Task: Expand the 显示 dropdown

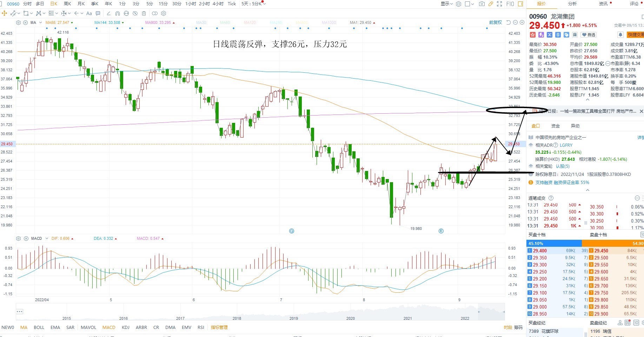Action: (x=447, y=4)
